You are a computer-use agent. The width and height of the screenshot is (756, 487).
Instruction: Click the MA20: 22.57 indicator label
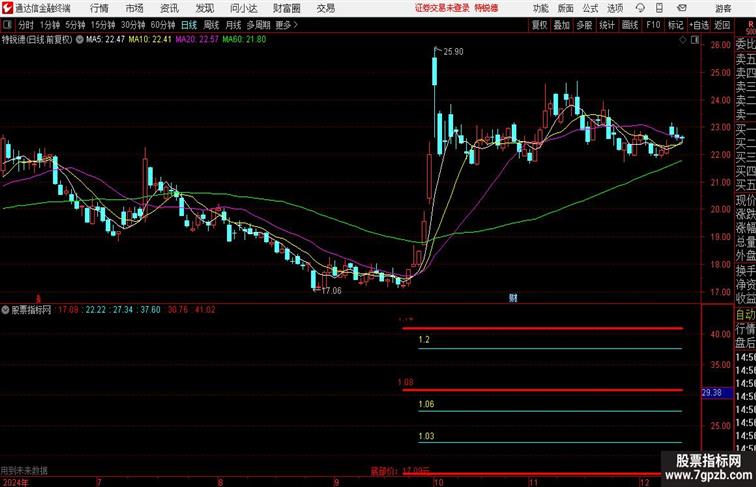197,40
